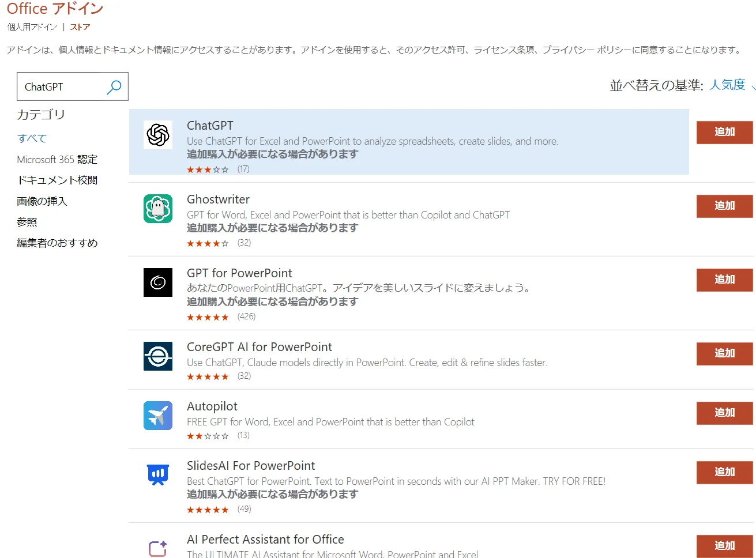
Task: Open the SlidesAI For PowerPoint title
Action: coord(251,466)
